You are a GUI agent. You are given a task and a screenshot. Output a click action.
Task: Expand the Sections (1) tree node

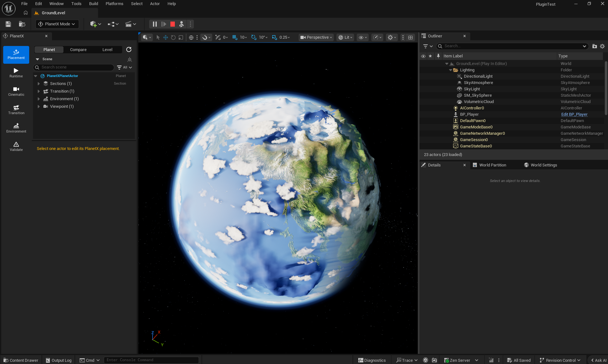point(39,84)
